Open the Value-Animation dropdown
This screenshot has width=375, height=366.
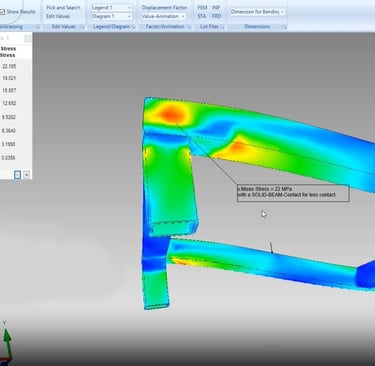[x=163, y=16]
